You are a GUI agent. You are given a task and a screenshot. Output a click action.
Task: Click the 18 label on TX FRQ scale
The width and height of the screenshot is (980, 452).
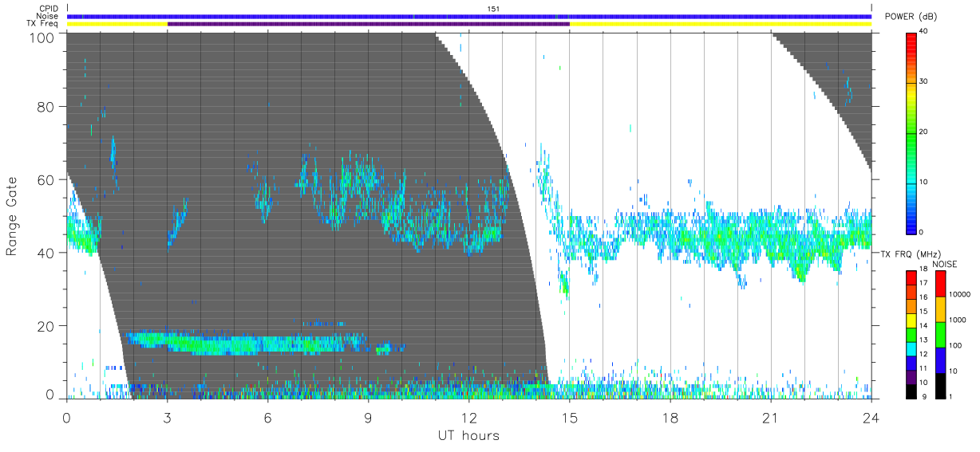pyautogui.click(x=924, y=270)
